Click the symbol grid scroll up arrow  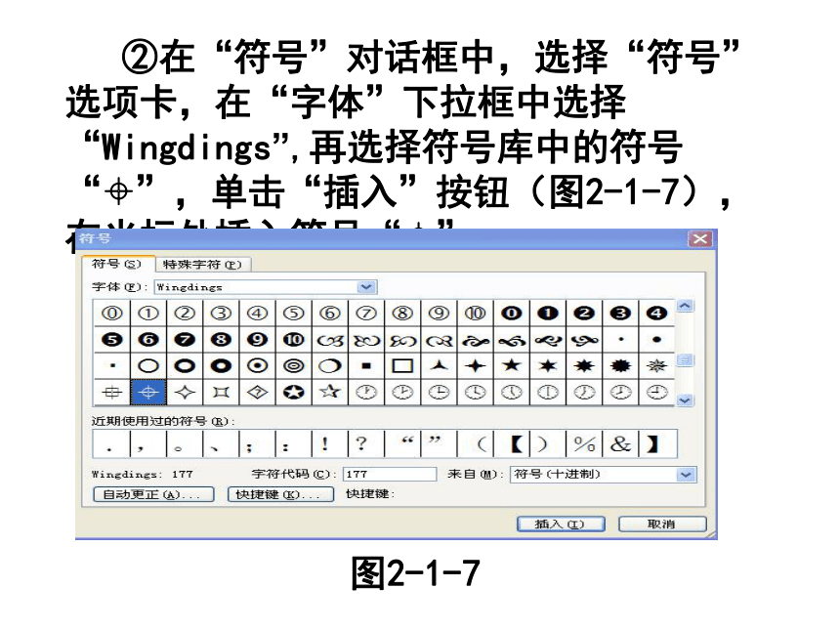[x=685, y=307]
